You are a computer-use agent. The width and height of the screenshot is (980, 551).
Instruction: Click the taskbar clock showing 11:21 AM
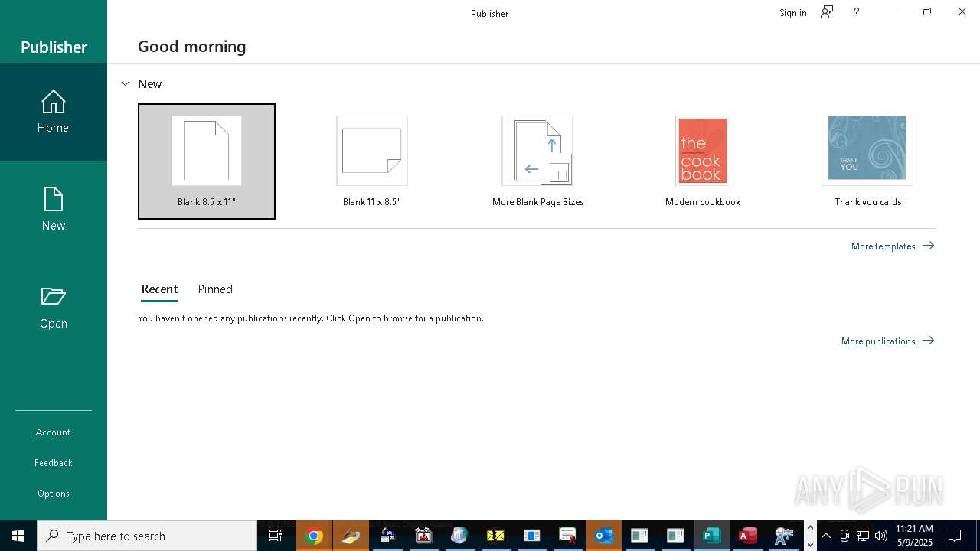[x=914, y=536]
